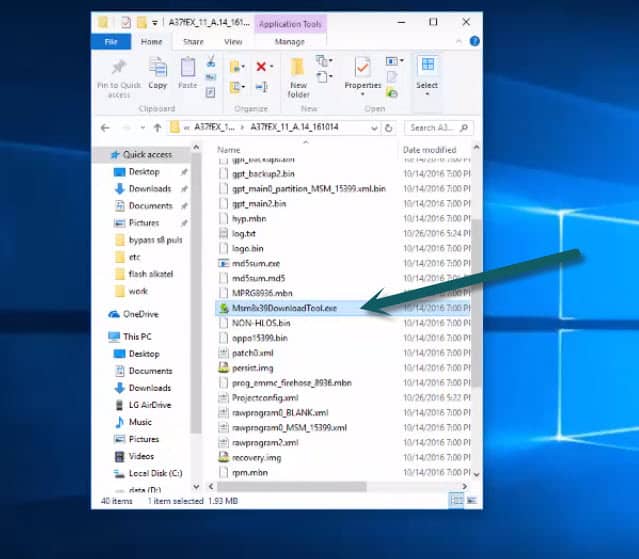Open LG AirDrive in navigation pane

click(x=150, y=405)
